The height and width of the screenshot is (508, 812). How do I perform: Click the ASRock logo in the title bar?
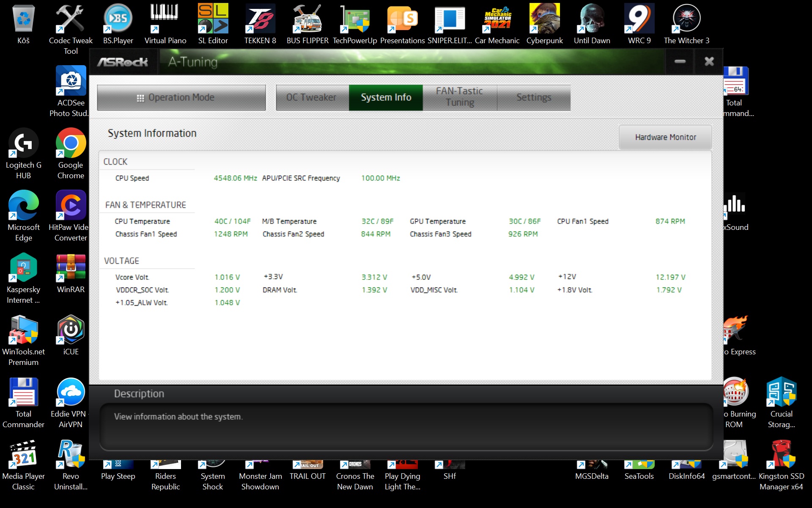[123, 62]
